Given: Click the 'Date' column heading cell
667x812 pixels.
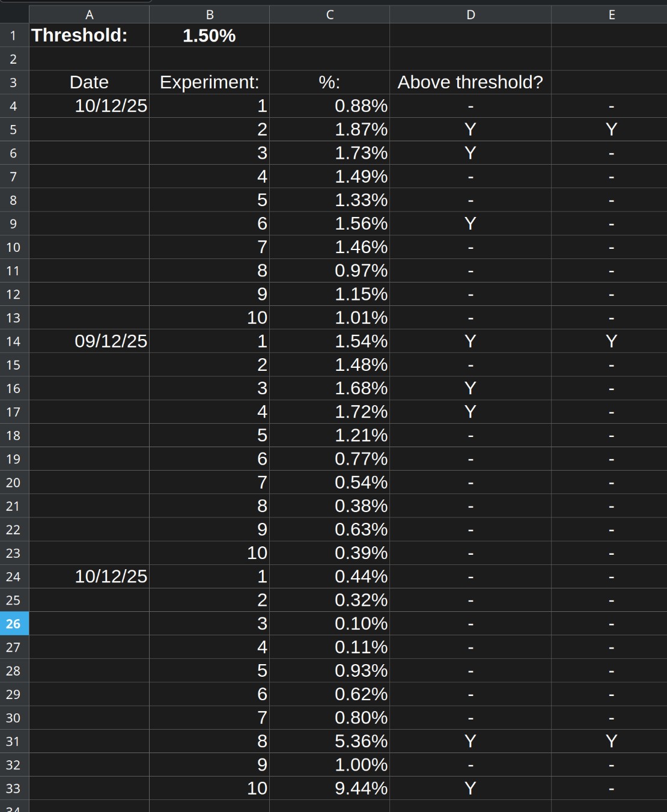Looking at the screenshot, I should (x=89, y=82).
